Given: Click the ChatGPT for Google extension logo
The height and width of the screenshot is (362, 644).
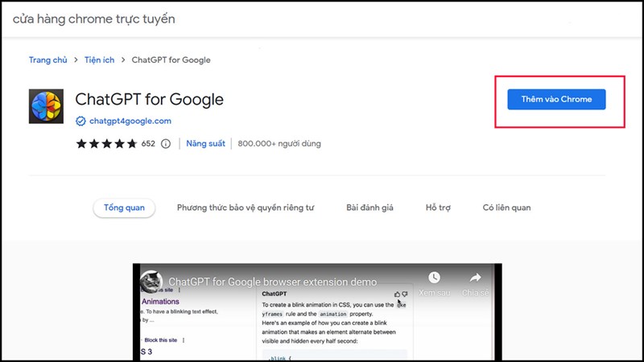Looking at the screenshot, I should (46, 106).
